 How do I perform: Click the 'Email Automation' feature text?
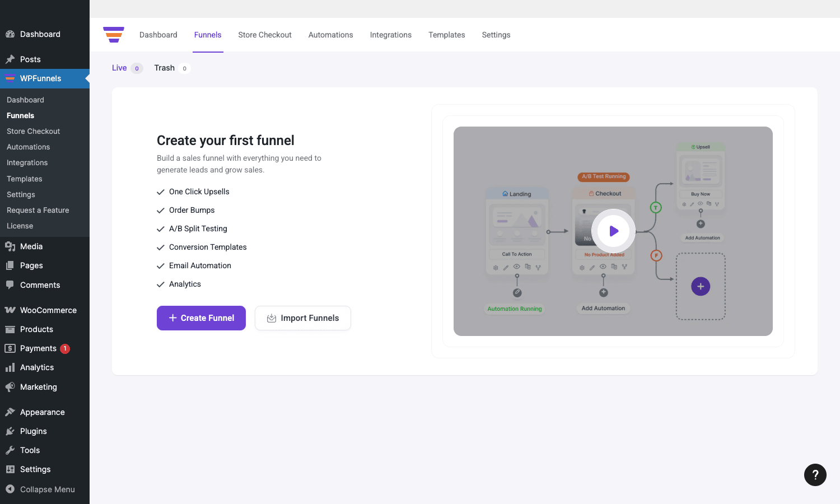[200, 265]
